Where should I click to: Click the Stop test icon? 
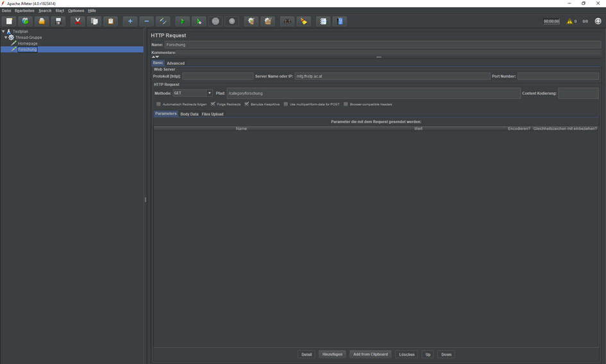click(x=215, y=21)
